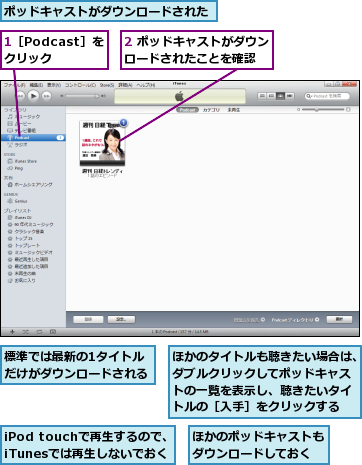362x465 pixels.
Task: Open Ping in the sidebar
Action: 33,168
